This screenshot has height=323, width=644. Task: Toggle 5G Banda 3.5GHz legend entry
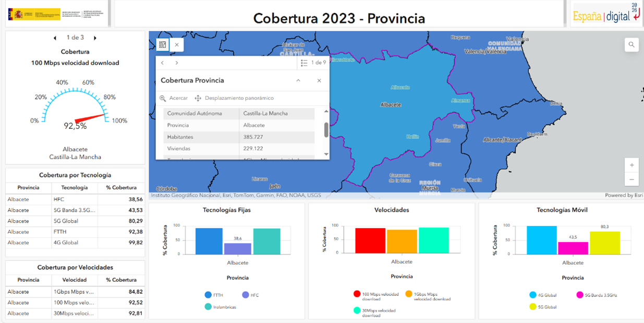click(x=597, y=295)
